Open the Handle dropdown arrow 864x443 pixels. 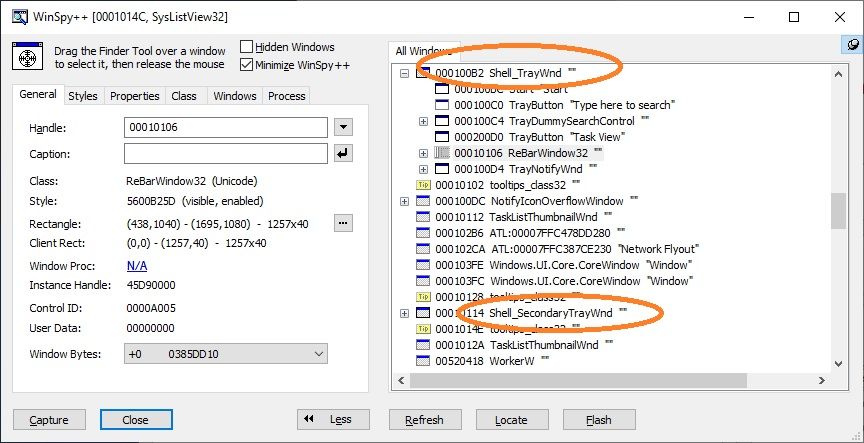pyautogui.click(x=343, y=128)
